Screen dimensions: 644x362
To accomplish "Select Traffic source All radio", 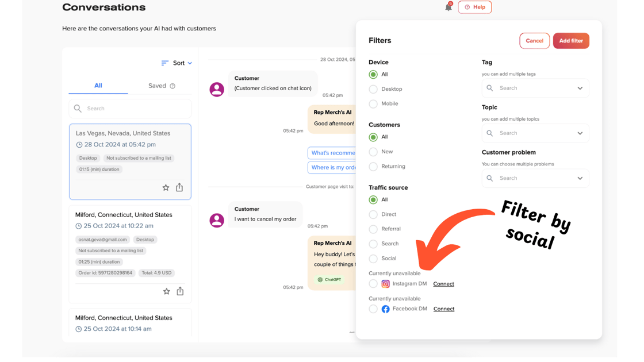I will click(x=373, y=200).
